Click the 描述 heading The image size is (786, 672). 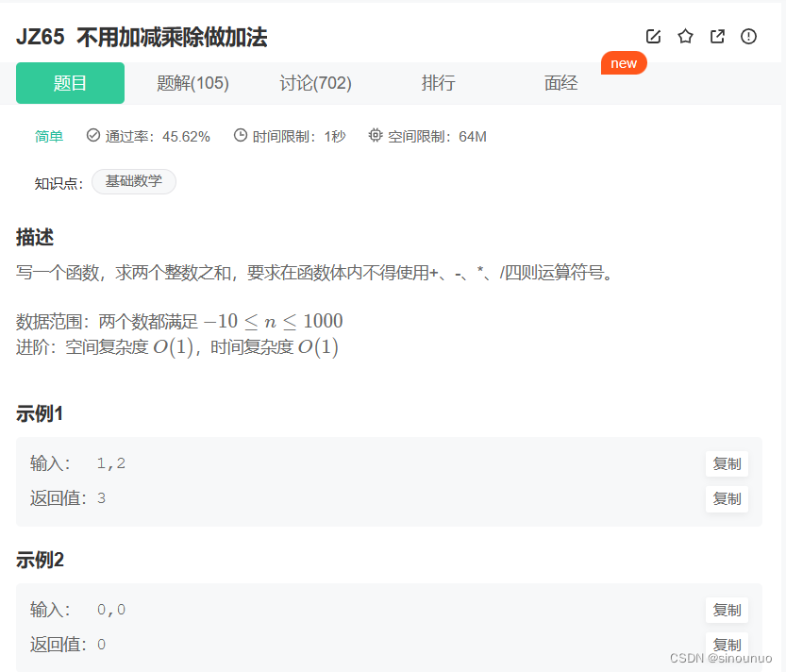(x=35, y=237)
